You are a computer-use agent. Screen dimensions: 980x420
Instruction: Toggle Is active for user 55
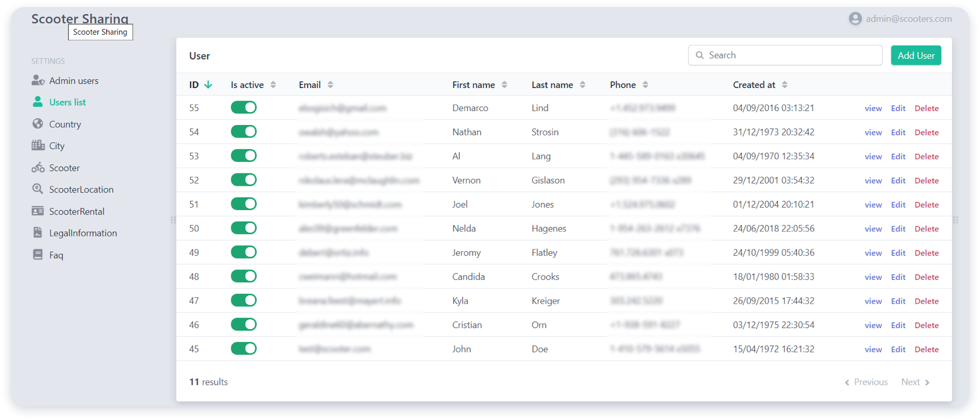[244, 108]
